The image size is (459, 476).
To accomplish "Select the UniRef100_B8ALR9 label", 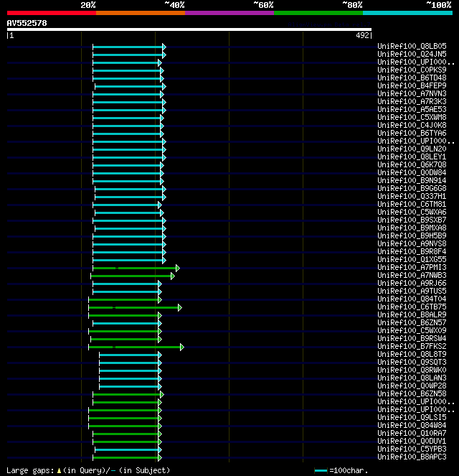I will click(x=412, y=314).
